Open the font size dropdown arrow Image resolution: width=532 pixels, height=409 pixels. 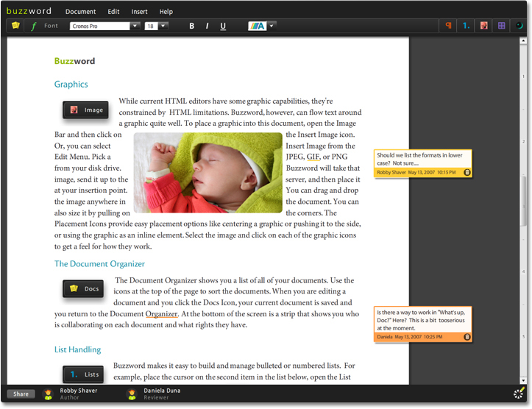click(x=163, y=26)
